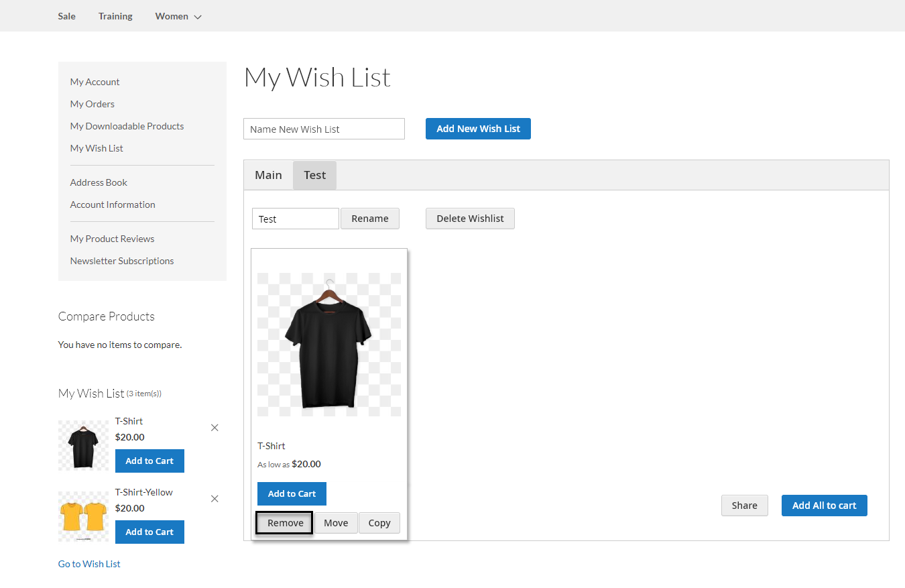Image resolution: width=905 pixels, height=588 pixels.
Task: Open the Training menu item
Action: 115,16
